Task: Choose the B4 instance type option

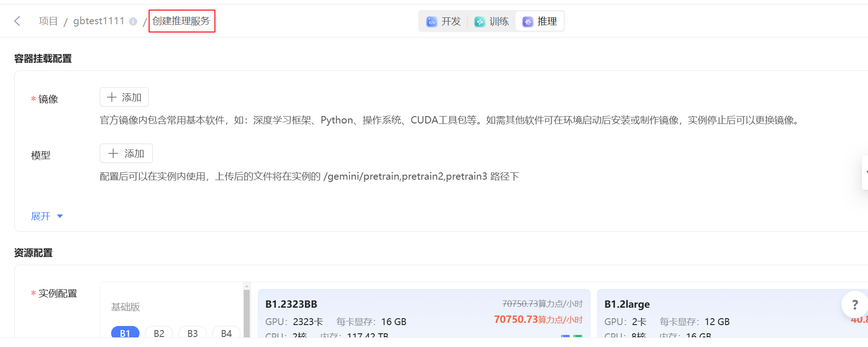Action: point(226,333)
